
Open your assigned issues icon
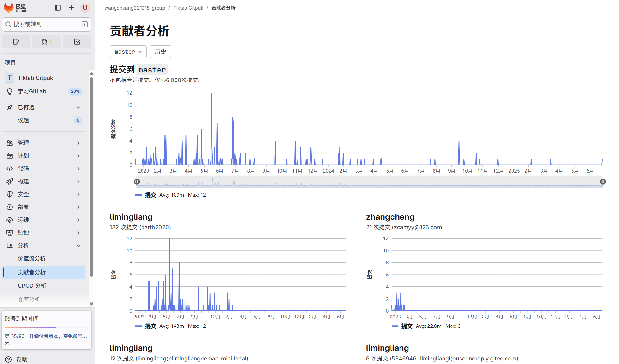(16, 41)
